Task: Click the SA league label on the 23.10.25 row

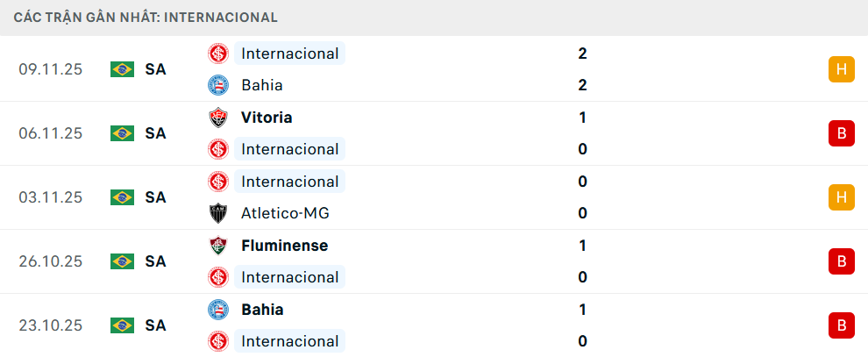Action: pos(155,325)
